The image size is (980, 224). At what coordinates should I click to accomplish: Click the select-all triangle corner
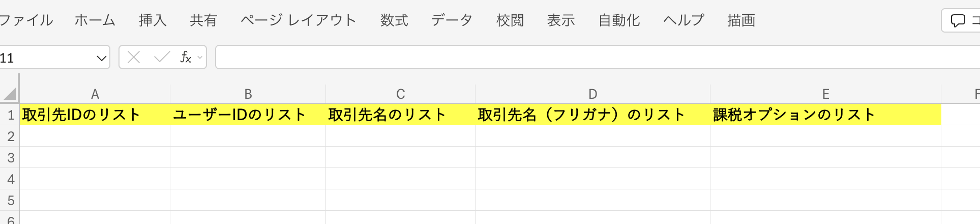10,94
